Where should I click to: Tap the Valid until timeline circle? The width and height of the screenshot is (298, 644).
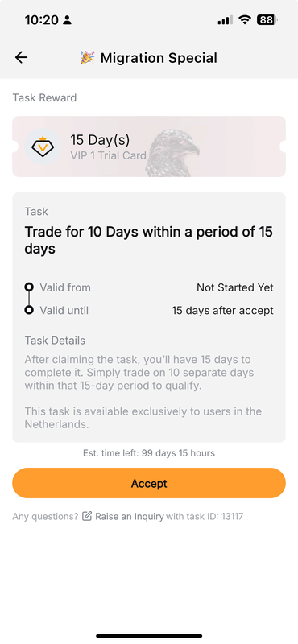(29, 310)
